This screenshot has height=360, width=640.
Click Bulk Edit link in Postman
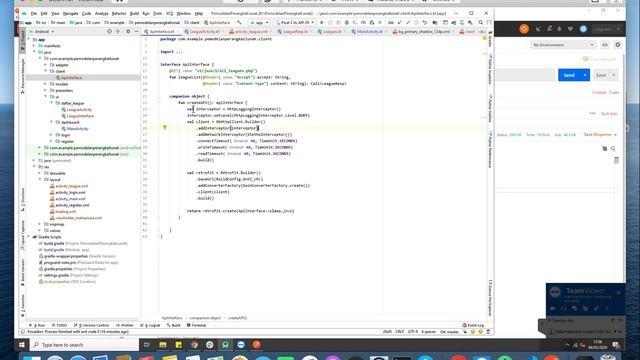[609, 114]
